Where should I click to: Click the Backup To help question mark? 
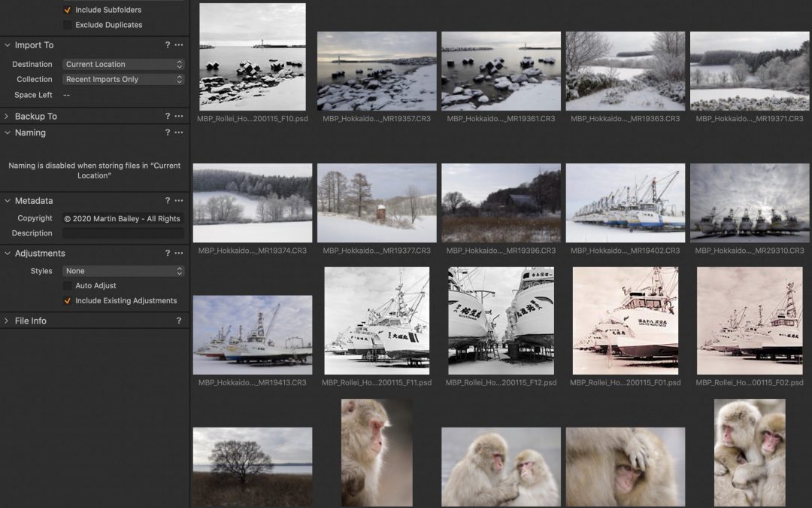coord(168,117)
